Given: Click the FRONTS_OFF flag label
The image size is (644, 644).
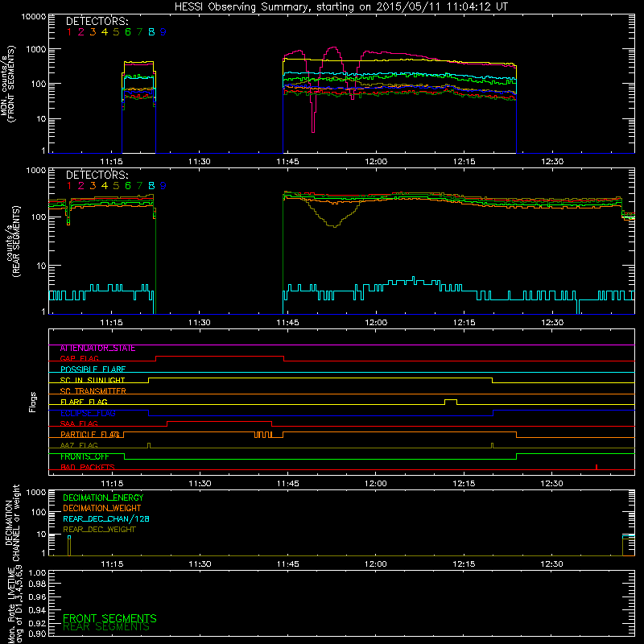Looking at the screenshot, I should click(x=85, y=456).
